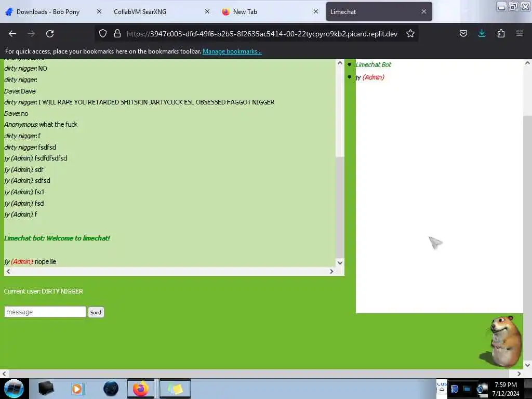Close the Limechat tab

424,11
